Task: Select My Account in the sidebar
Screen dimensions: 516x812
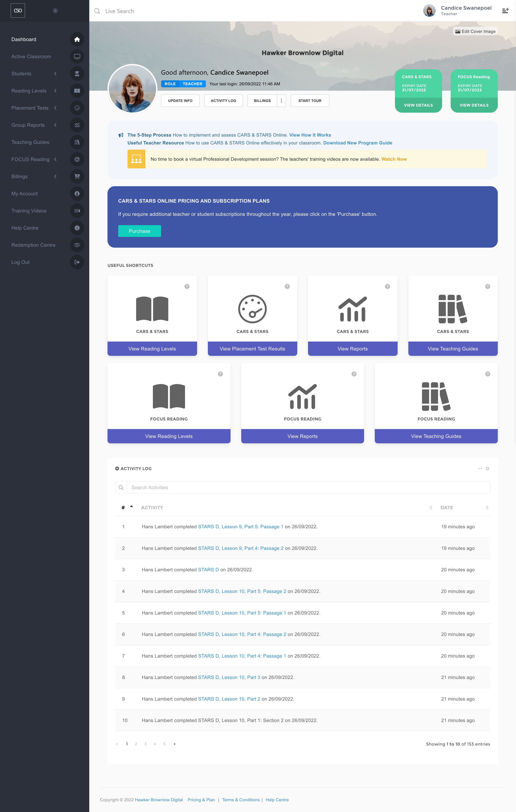Action: (x=25, y=194)
